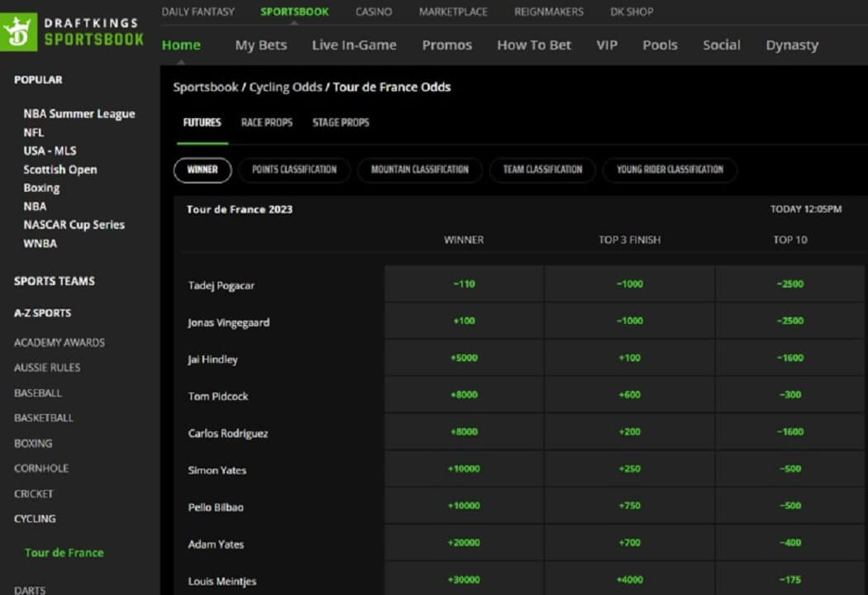Pick Tadej Pogacar Top 10 at -2500

(x=790, y=284)
